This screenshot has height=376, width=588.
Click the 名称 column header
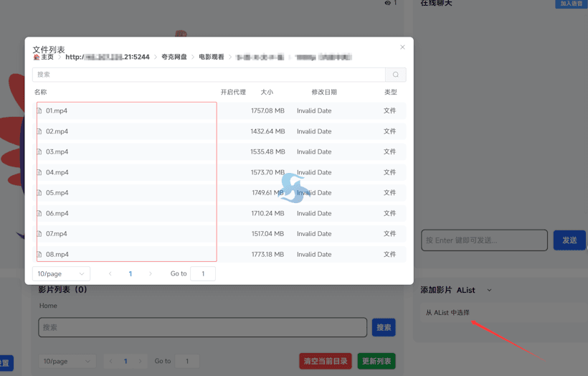coord(40,92)
